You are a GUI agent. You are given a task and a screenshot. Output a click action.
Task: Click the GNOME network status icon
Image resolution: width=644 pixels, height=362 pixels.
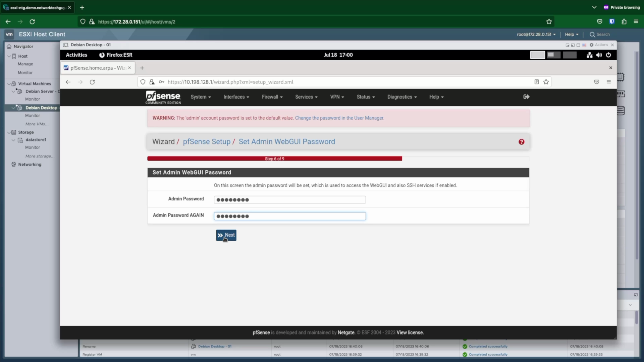tap(589, 55)
